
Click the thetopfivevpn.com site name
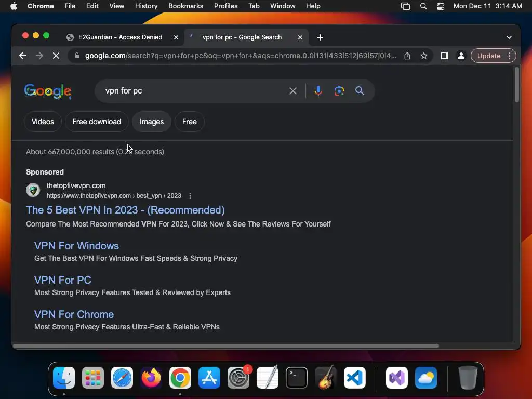76,185
